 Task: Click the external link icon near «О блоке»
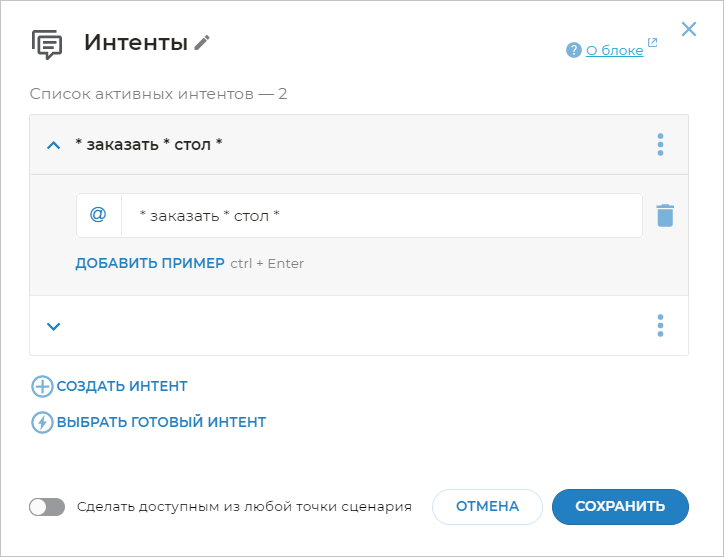pyautogui.click(x=653, y=43)
